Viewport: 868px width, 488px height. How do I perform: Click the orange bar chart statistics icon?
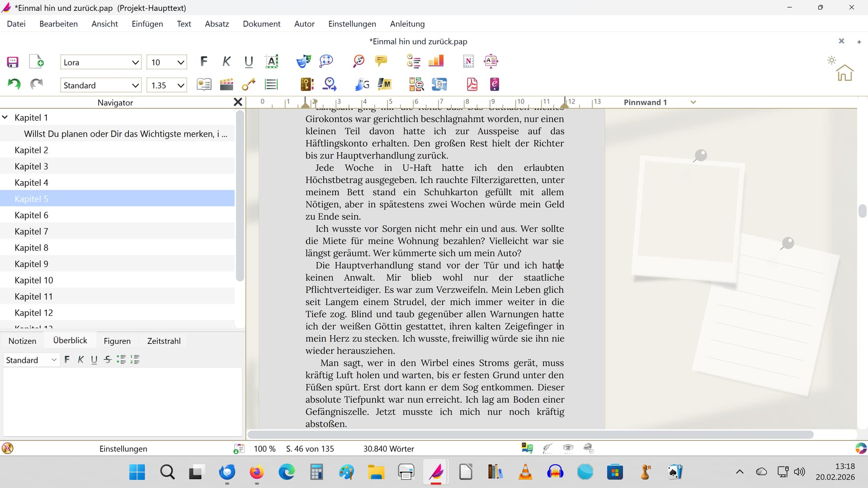pyautogui.click(x=436, y=61)
